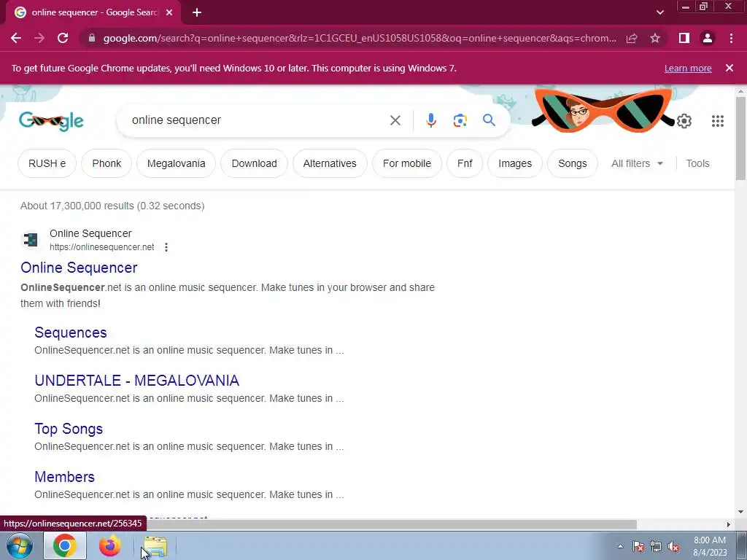Select the Alternatives filter chip
Image resolution: width=747 pixels, height=560 pixels.
(330, 163)
